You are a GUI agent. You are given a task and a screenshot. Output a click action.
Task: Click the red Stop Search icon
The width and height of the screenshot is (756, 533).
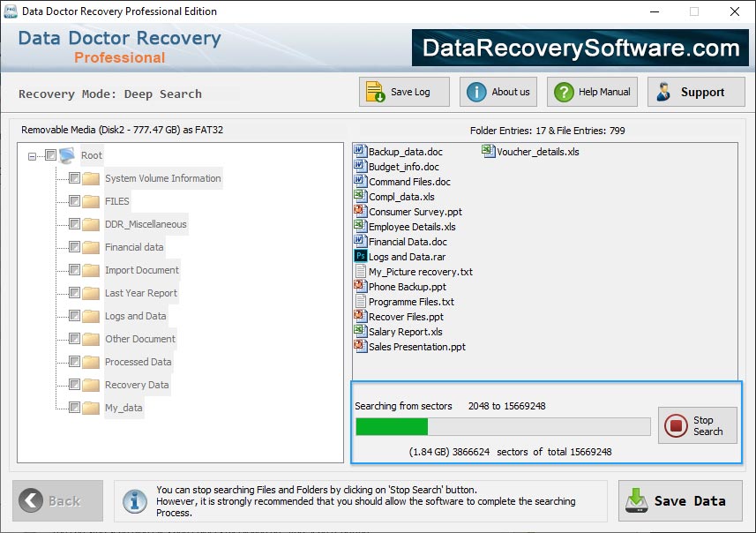pos(675,425)
